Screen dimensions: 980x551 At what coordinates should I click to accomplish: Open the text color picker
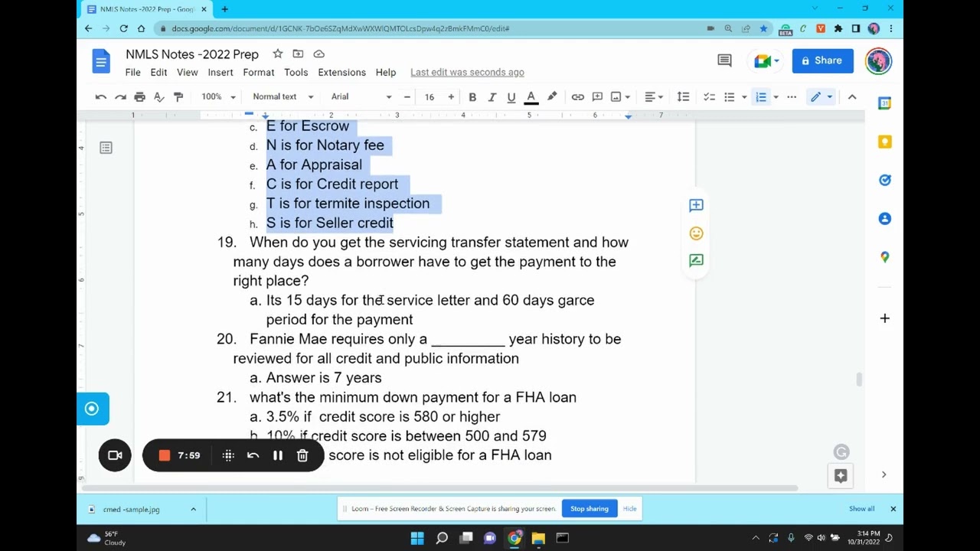point(531,97)
